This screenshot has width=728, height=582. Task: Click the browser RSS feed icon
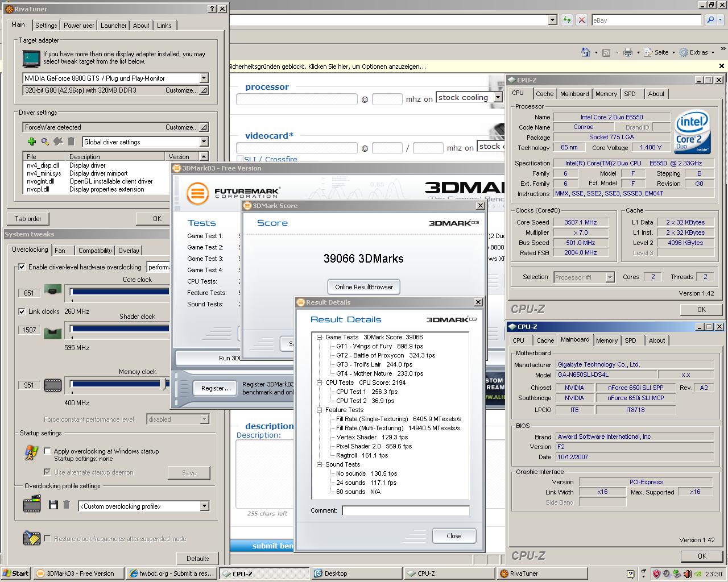tap(606, 52)
